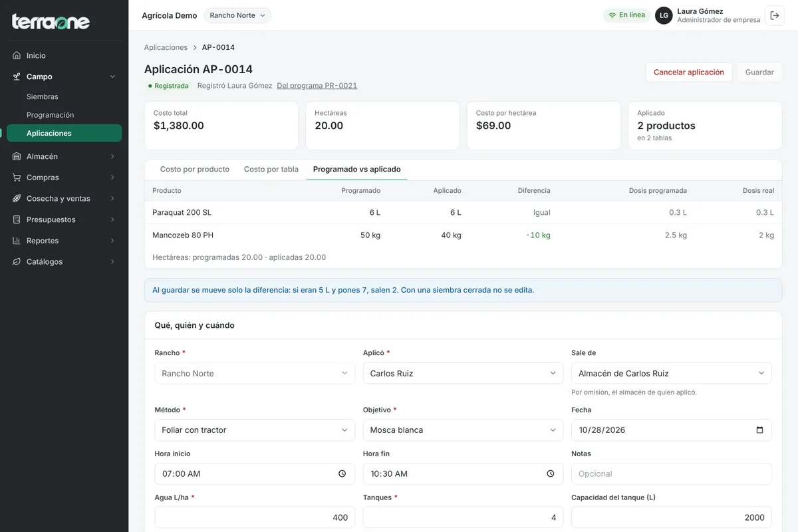Click the Cosecha y ventas icon
Image resolution: width=798 pixels, height=532 pixels.
pyautogui.click(x=17, y=199)
